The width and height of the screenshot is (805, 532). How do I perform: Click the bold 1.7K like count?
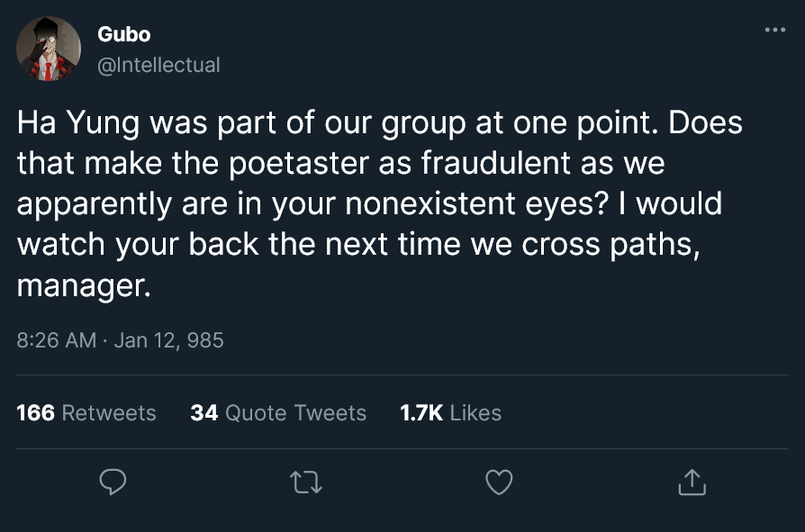421,413
